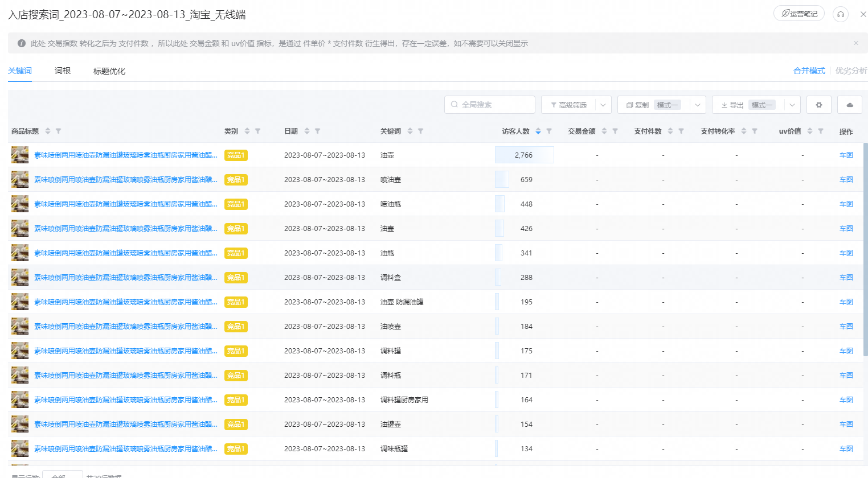Expand the 高级筛选 dropdown arrow

pos(603,105)
